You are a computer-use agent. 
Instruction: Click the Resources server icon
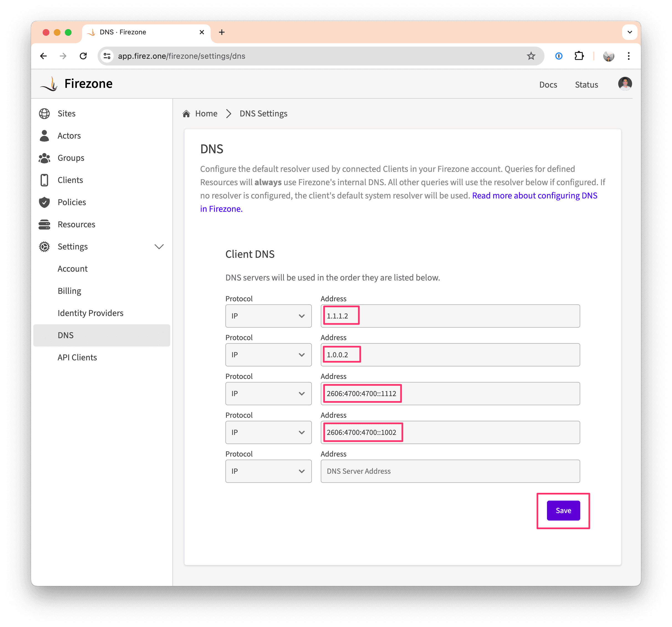[44, 225]
